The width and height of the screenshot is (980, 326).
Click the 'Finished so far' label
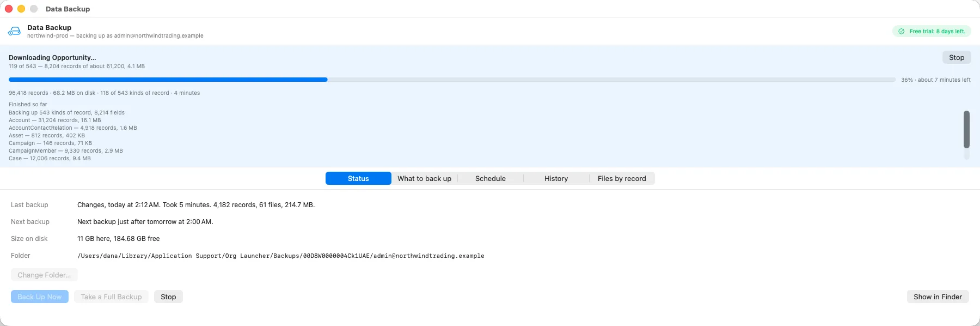point(28,105)
